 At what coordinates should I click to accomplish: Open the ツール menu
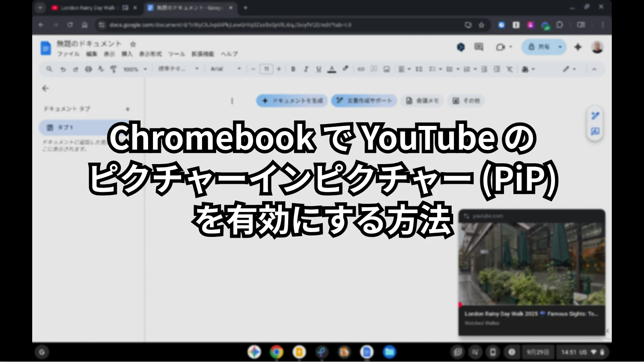click(176, 54)
